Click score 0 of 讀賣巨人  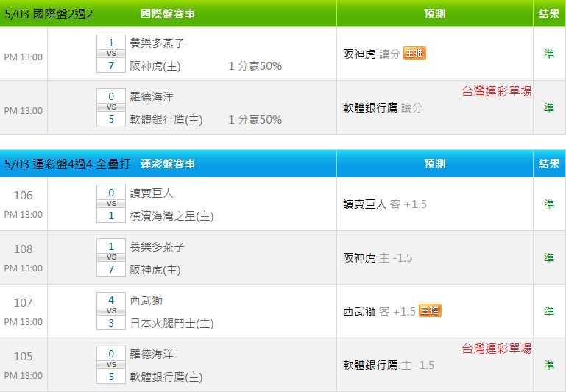click(x=111, y=193)
